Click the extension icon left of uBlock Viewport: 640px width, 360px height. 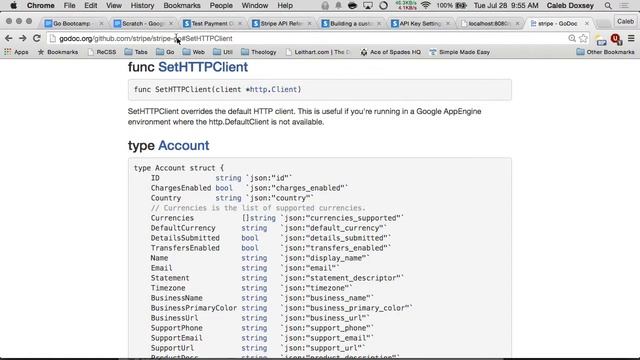click(601, 39)
